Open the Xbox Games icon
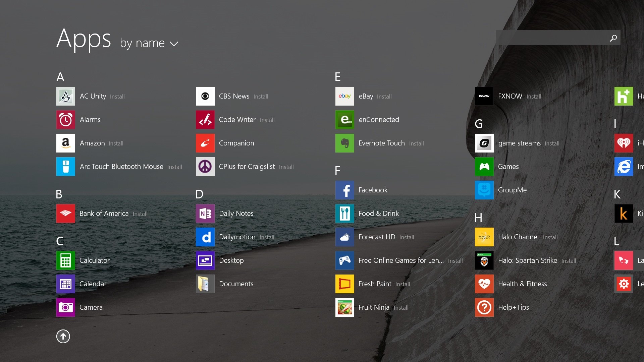Screen dimensions: 644x362 [484, 167]
